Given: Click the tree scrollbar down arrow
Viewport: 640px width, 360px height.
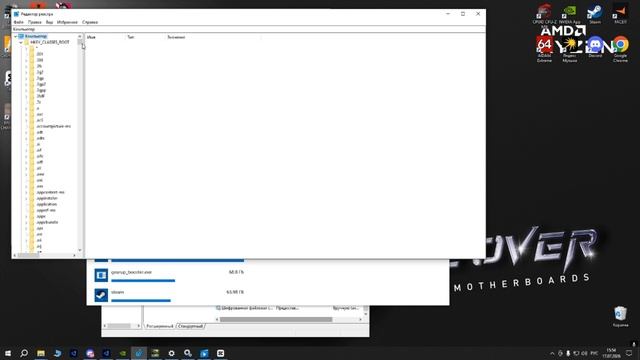Looking at the screenshot, I should [80, 250].
